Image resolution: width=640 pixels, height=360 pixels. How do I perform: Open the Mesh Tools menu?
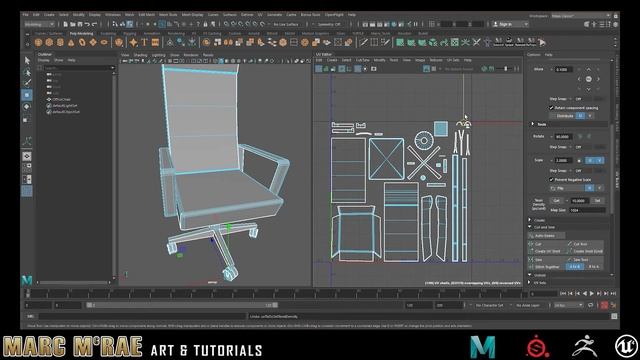pos(168,15)
